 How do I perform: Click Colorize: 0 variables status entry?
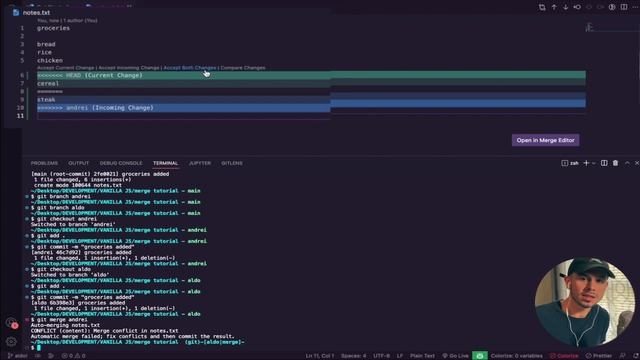517,356
